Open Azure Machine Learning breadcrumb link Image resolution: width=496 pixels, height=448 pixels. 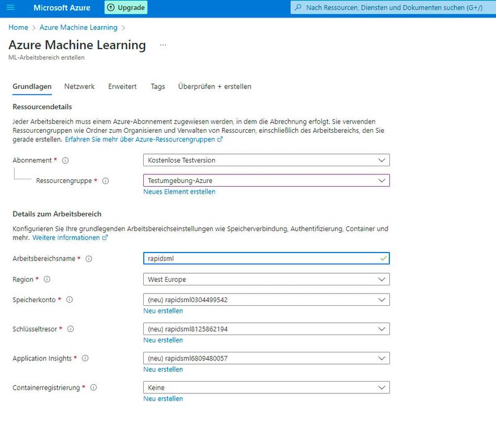tap(79, 27)
